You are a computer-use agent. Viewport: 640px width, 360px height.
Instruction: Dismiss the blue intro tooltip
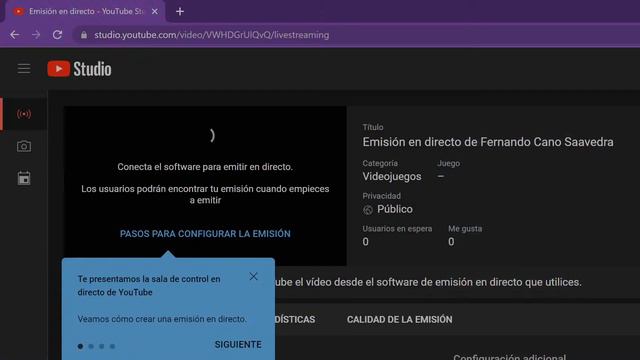[x=253, y=277]
